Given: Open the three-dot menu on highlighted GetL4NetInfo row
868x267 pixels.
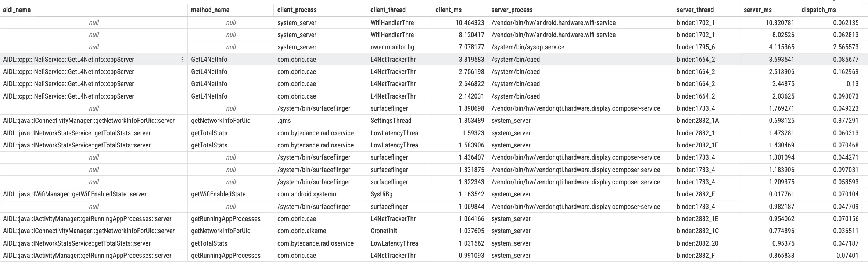Looking at the screenshot, I should [x=182, y=60].
